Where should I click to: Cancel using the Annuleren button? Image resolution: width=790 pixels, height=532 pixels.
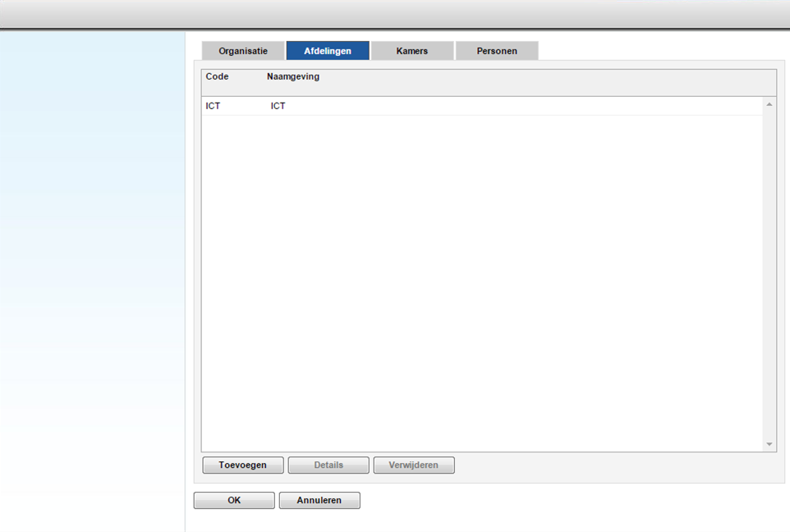point(319,501)
